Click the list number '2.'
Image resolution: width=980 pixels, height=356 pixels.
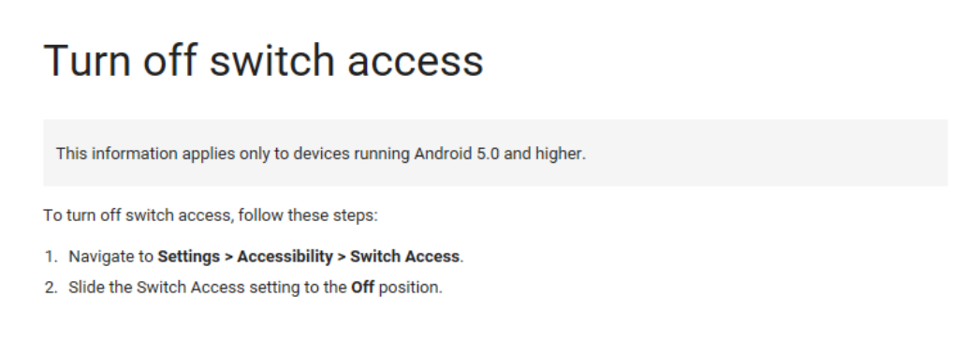tap(51, 288)
